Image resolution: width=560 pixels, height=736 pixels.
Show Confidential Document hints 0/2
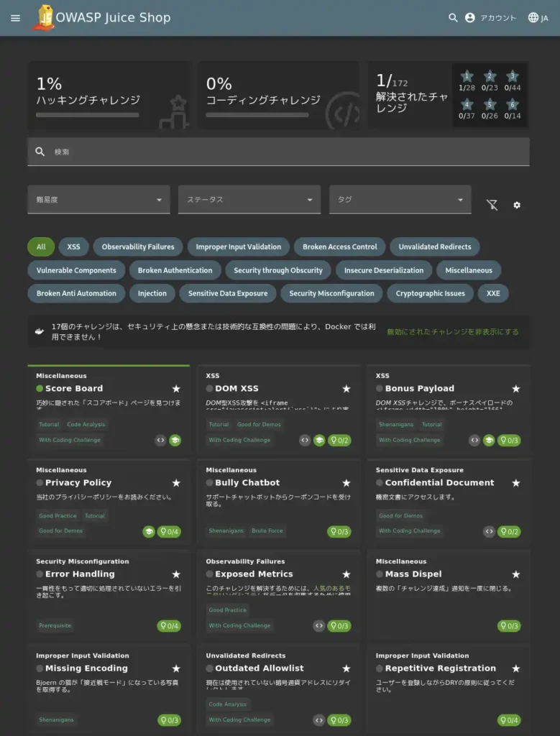[x=509, y=532]
